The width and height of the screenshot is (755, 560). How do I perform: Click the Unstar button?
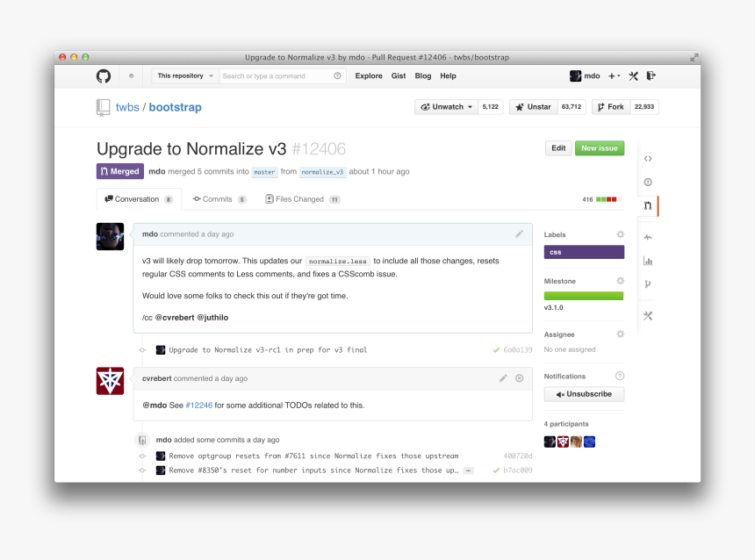click(x=534, y=107)
